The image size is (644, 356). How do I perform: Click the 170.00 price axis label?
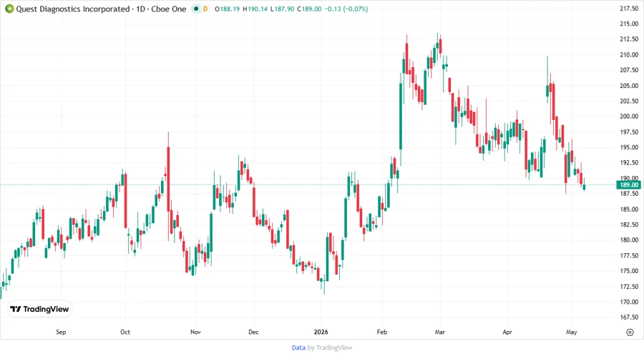[x=629, y=302]
